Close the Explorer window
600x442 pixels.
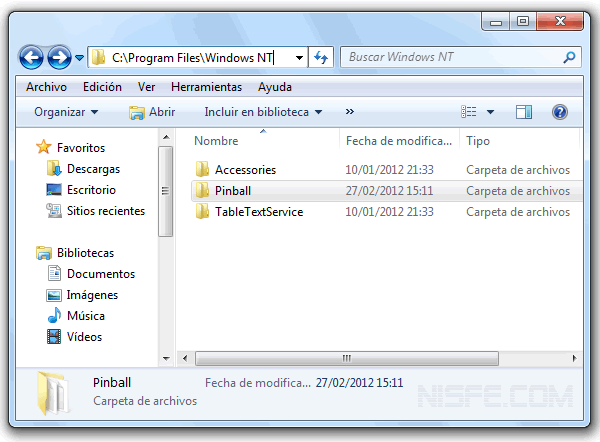pyautogui.click(x=560, y=21)
